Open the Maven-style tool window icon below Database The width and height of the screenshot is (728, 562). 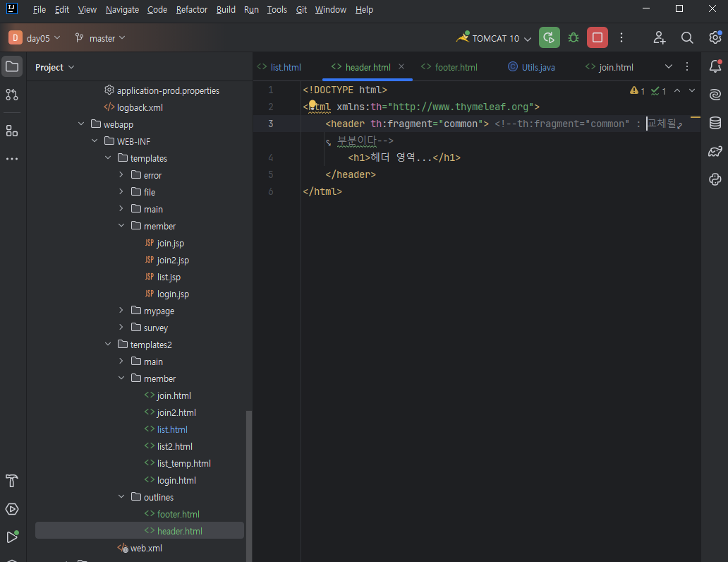715,151
